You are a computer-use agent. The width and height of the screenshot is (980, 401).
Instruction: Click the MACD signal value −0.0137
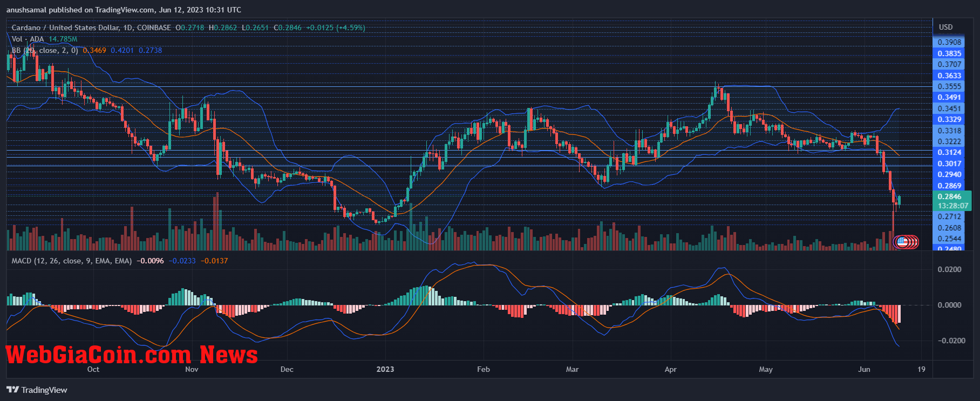pyautogui.click(x=214, y=261)
